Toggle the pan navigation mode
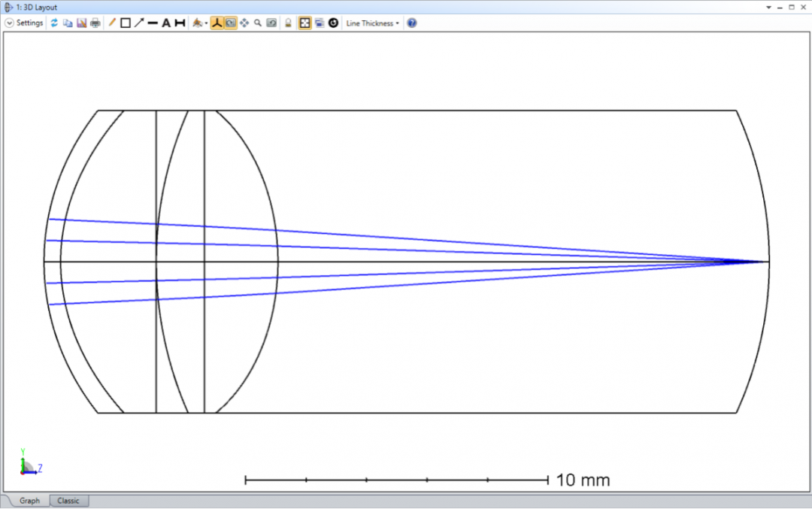 pyautogui.click(x=244, y=23)
